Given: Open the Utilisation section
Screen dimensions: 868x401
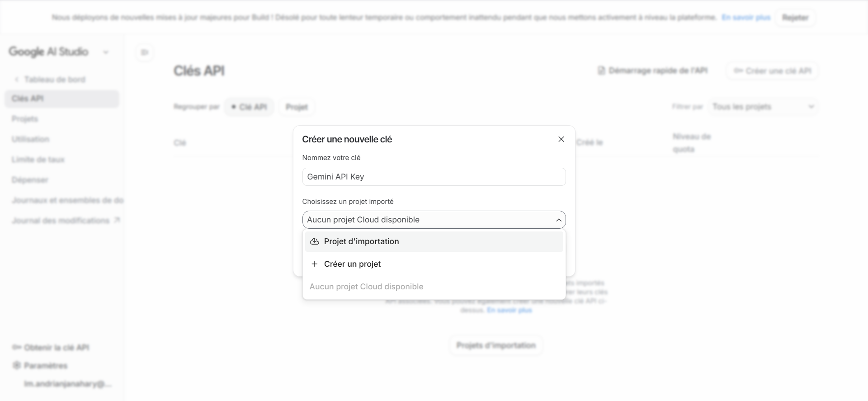Looking at the screenshot, I should [30, 139].
